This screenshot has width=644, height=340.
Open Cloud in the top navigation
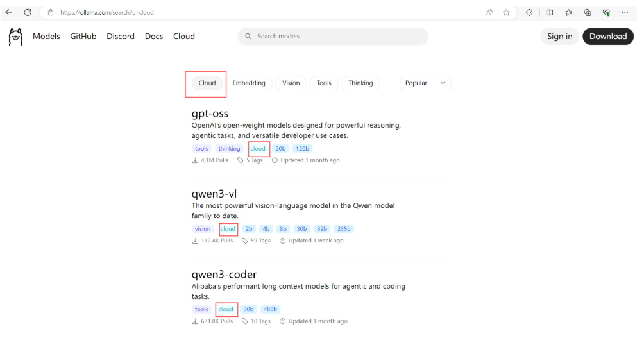[x=183, y=36]
